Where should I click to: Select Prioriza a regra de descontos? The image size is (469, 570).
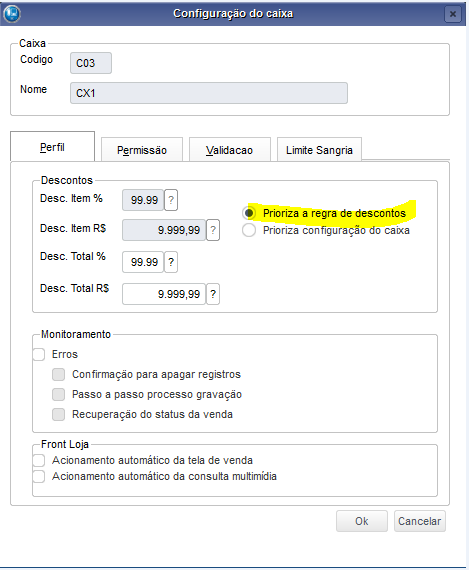[249, 213]
